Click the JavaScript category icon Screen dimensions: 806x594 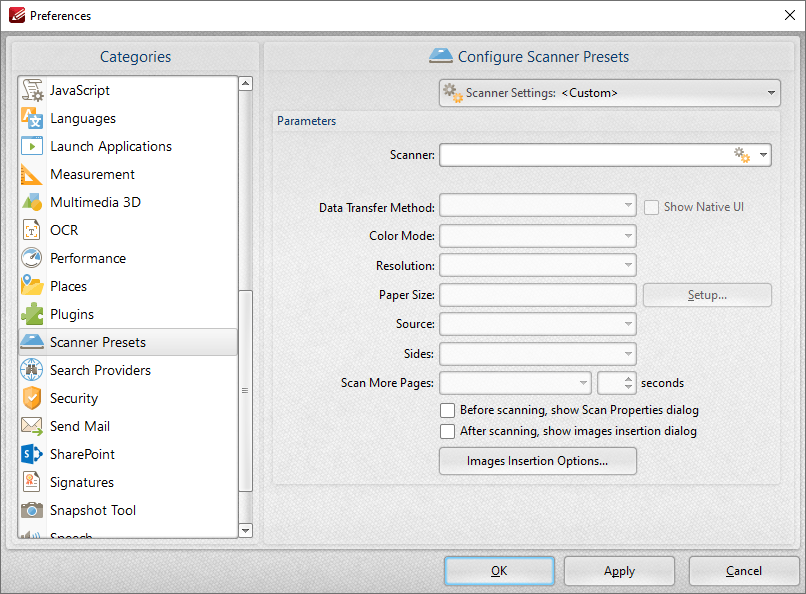pyautogui.click(x=32, y=90)
